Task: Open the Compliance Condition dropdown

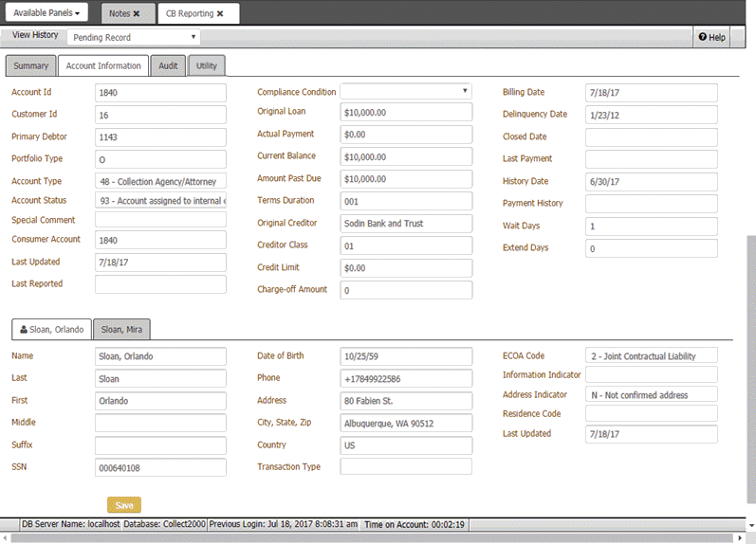Action: pyautogui.click(x=405, y=91)
